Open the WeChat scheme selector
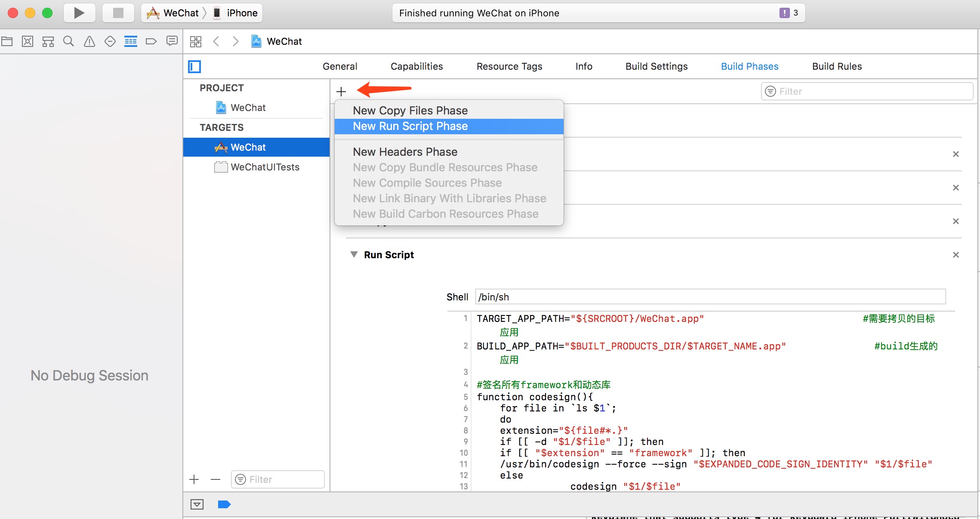The image size is (980, 519). (x=173, y=13)
